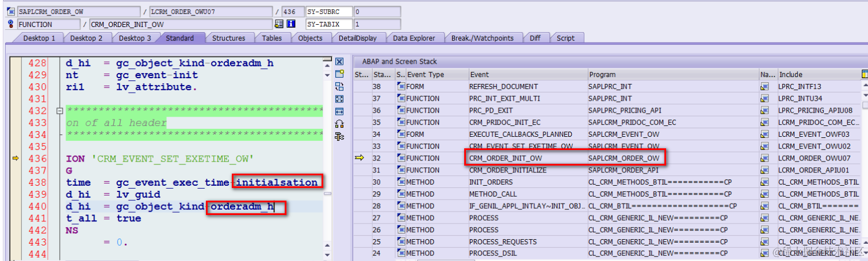Click the program icon beside SAPLCRM_ORDER_OW field
Viewport: 868px width, 261px height.
tap(12, 11)
